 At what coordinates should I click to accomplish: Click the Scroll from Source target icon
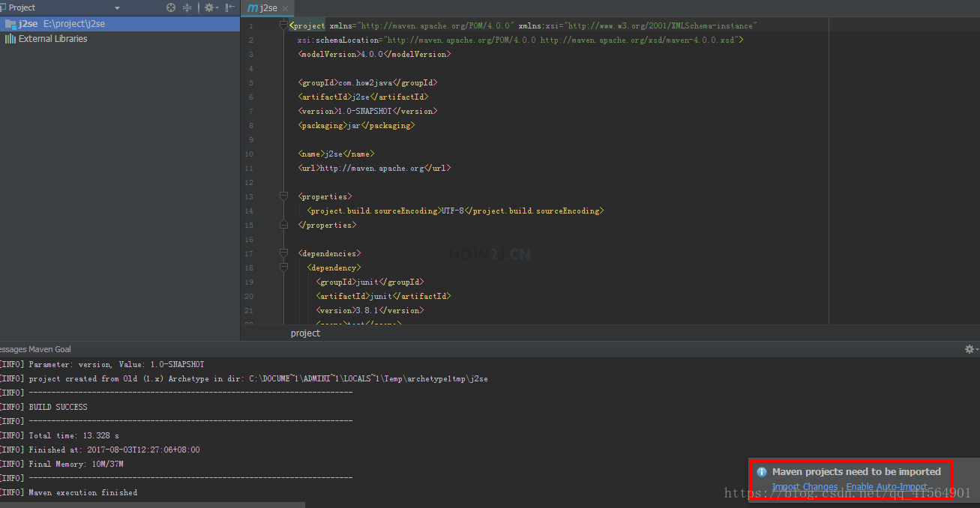(171, 7)
